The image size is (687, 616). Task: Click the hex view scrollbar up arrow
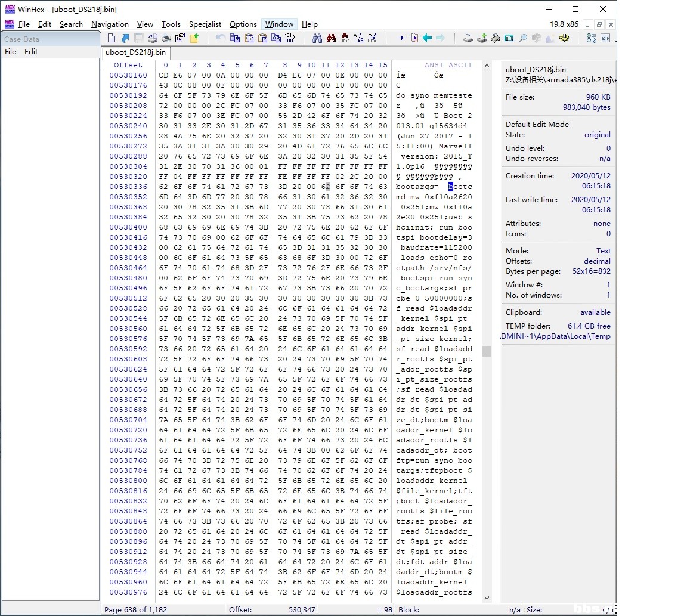[487, 66]
